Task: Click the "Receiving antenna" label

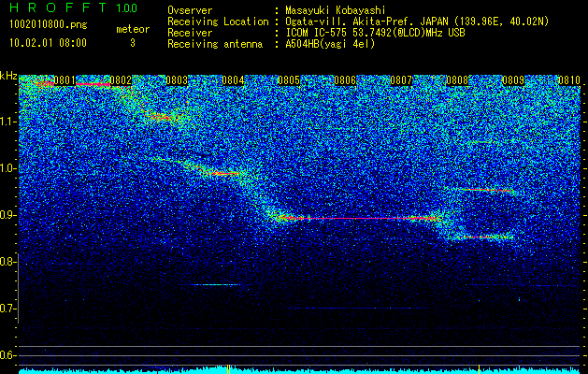Action: click(x=215, y=44)
